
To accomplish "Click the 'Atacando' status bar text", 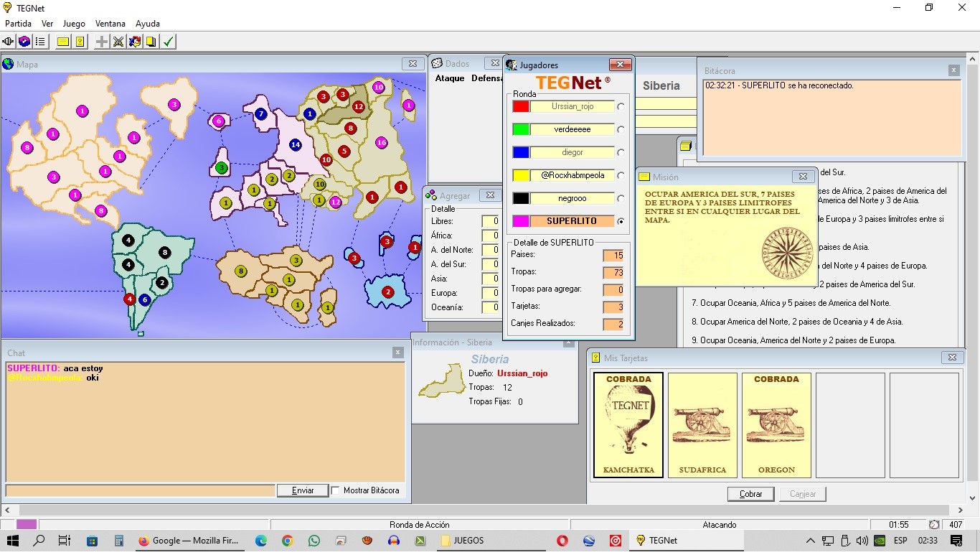I will coord(720,525).
